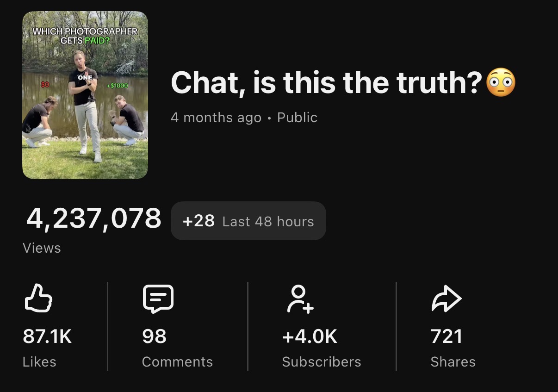Click the Shares label
Viewport: 558px width, 392px height.
[453, 362]
